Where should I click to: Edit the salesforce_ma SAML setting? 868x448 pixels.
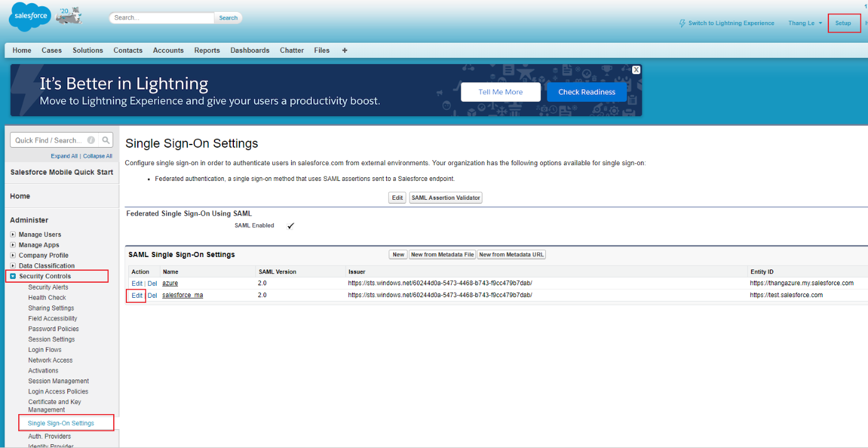(x=136, y=295)
